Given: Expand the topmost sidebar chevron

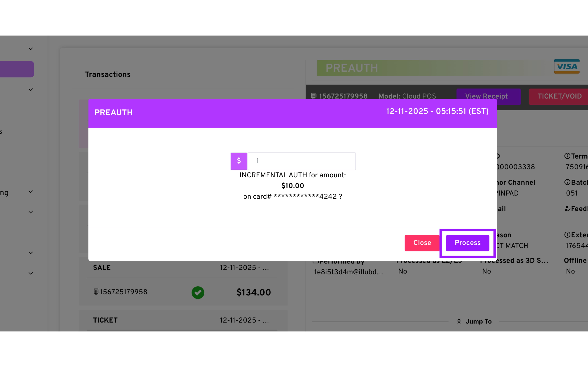Looking at the screenshot, I should 31,49.
